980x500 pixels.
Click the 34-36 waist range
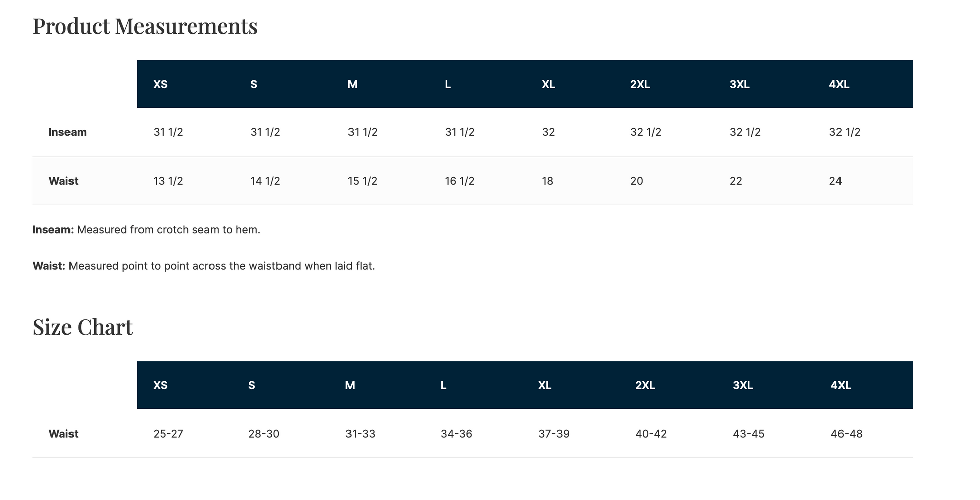click(456, 434)
